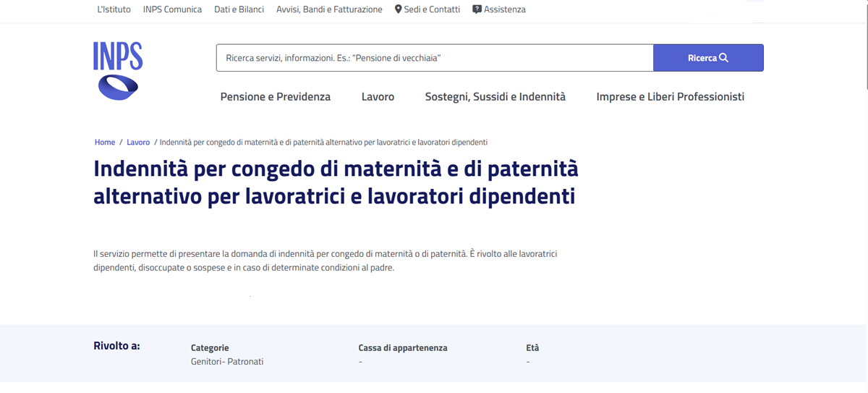Click the Indennità per congedo page heading

coord(336,182)
